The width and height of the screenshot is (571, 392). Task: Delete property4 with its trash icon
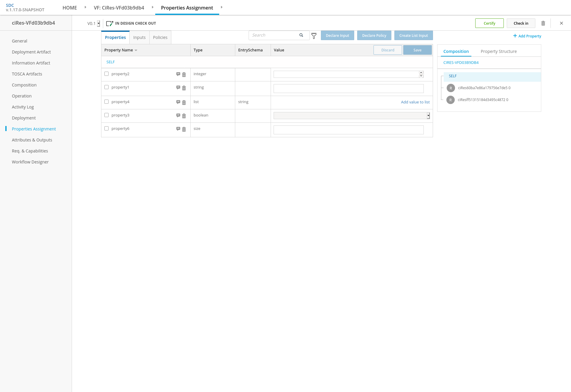click(x=184, y=103)
